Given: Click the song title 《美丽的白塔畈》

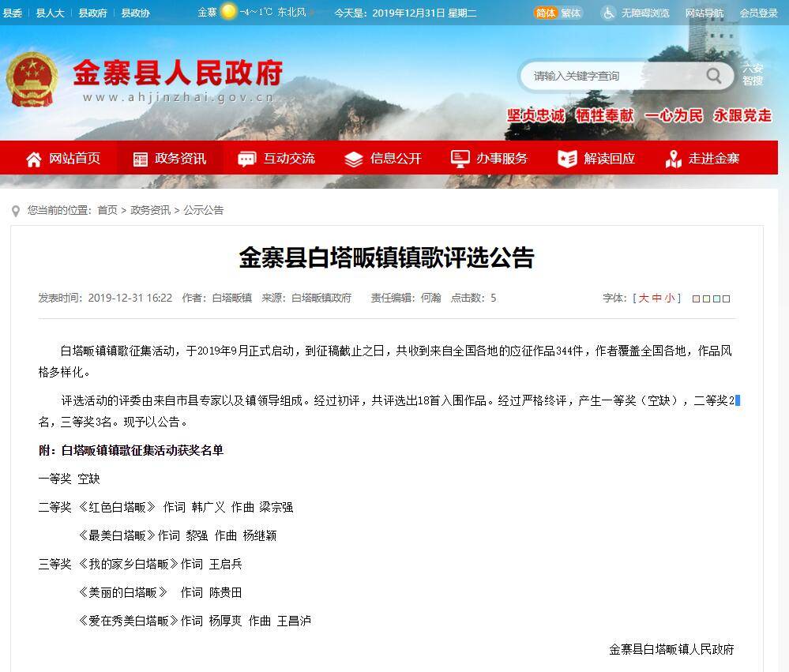Looking at the screenshot, I should tap(122, 592).
